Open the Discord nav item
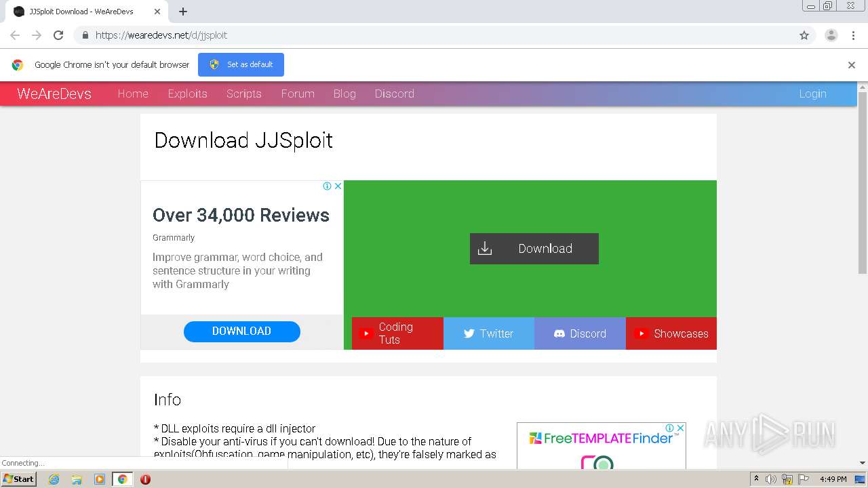The height and width of the screenshot is (488, 868). [x=395, y=94]
